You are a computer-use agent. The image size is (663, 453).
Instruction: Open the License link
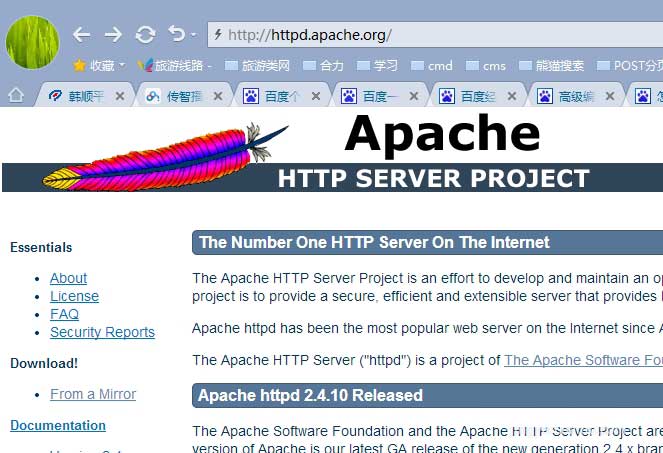click(x=74, y=296)
